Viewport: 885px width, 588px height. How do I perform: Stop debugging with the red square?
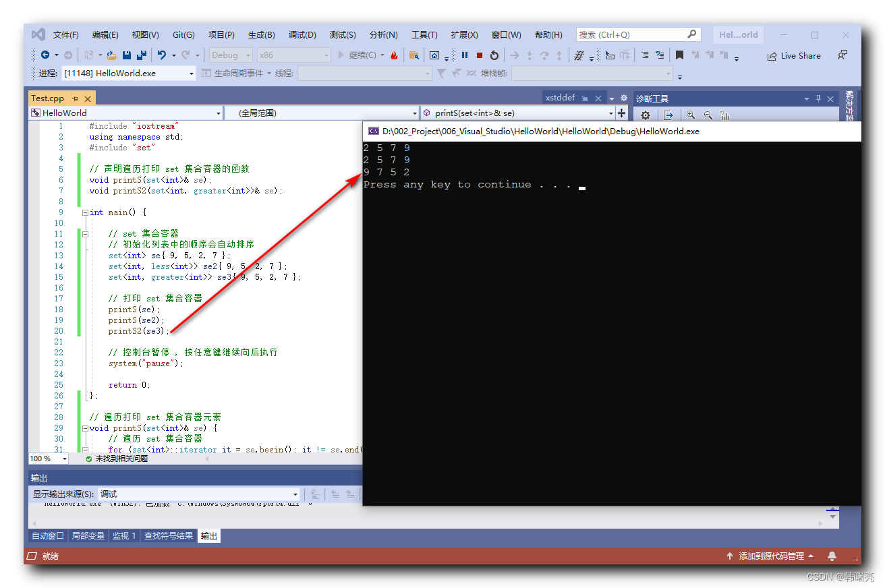(480, 55)
